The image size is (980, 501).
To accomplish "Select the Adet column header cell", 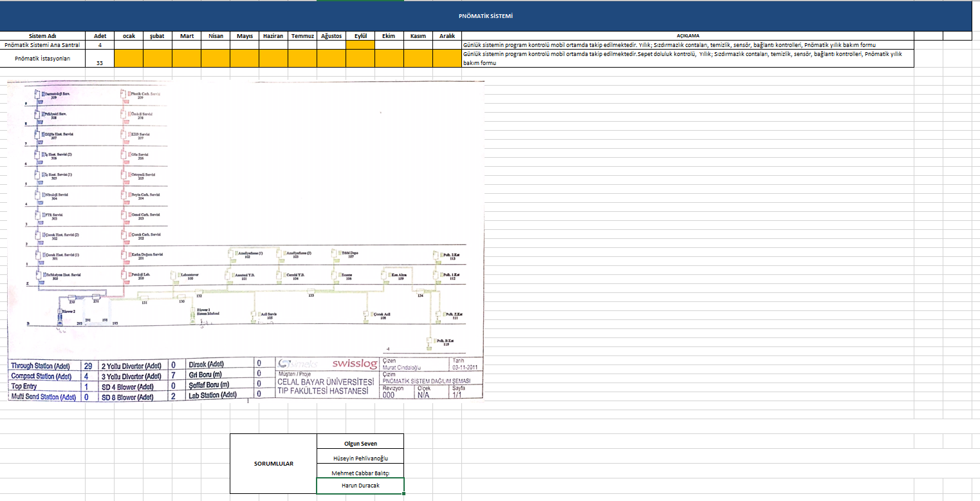I will (100, 36).
